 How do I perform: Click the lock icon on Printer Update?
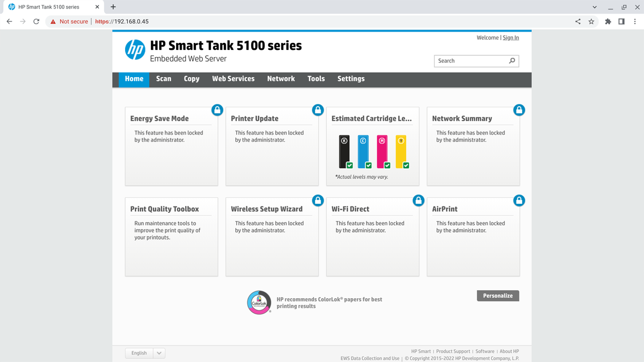tap(318, 109)
